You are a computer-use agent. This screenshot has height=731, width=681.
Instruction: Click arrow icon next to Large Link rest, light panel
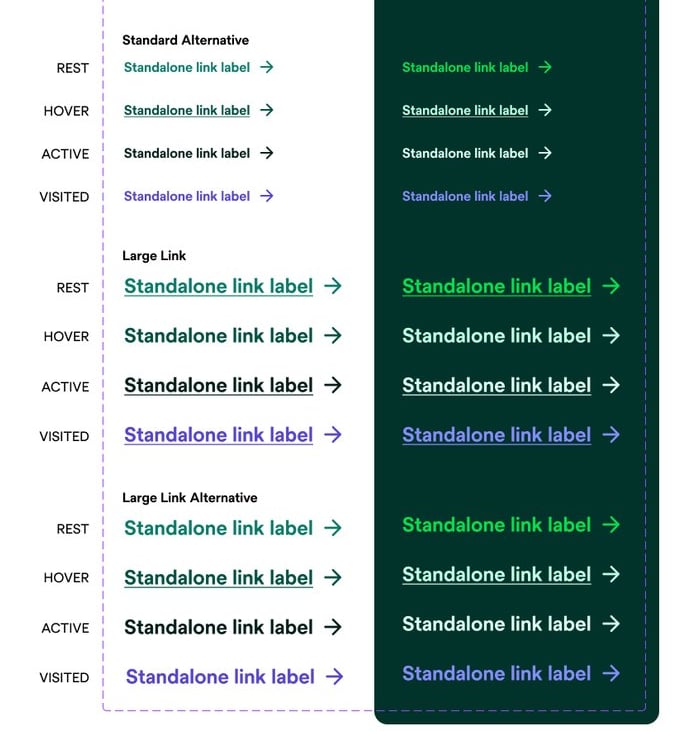pos(333,286)
